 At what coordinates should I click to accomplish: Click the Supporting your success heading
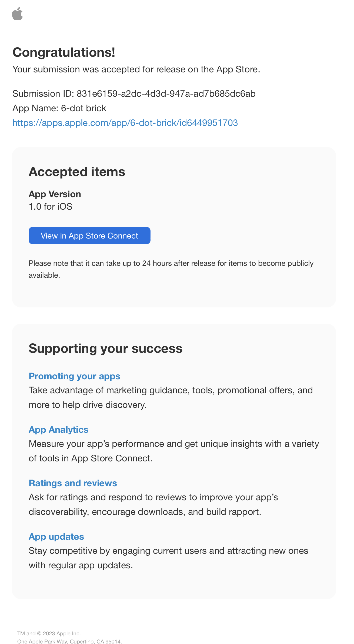click(105, 348)
